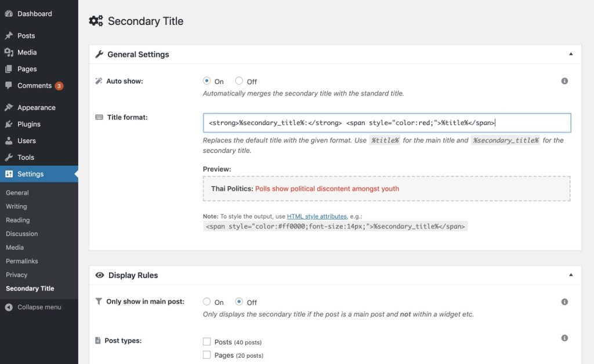Set Only show in main post to On
Image resolution: width=594 pixels, height=364 pixels.
(207, 302)
